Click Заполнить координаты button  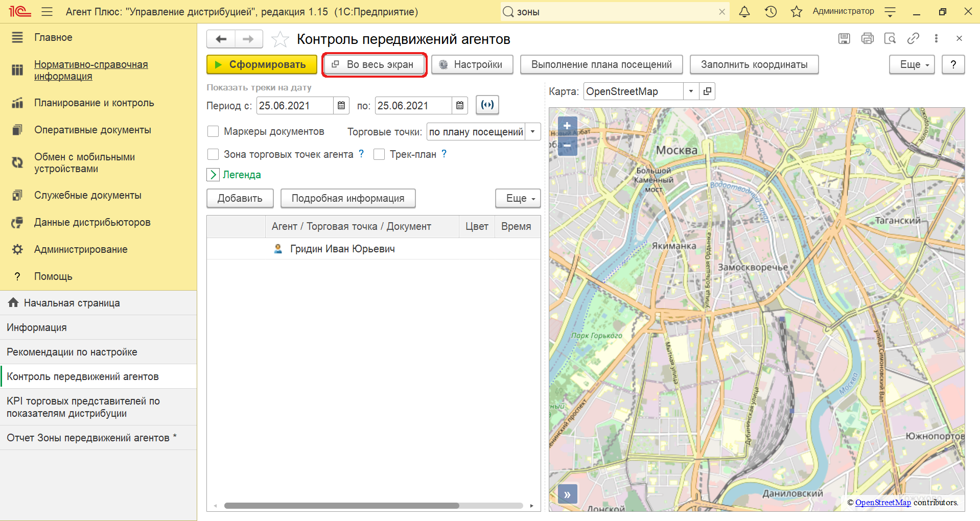pos(754,64)
